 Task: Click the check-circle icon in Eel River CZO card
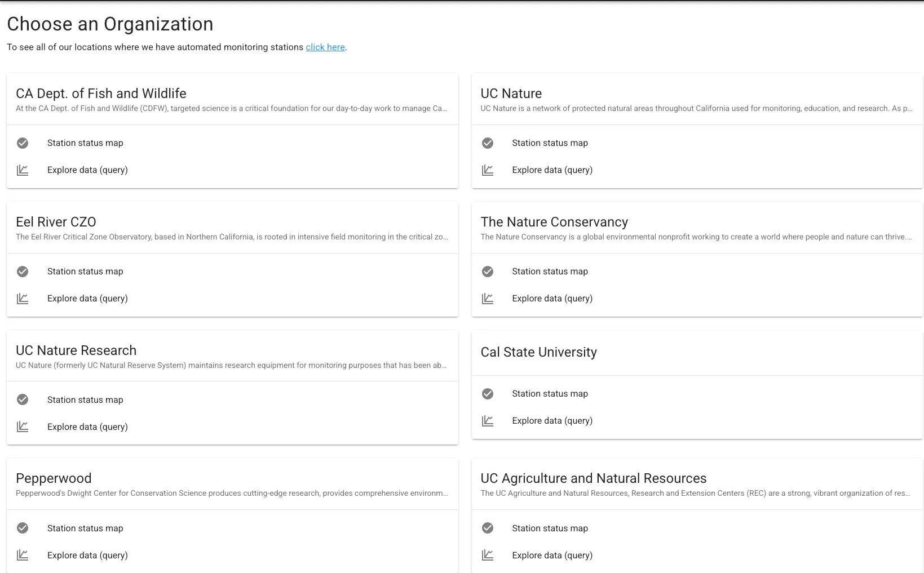tap(23, 272)
